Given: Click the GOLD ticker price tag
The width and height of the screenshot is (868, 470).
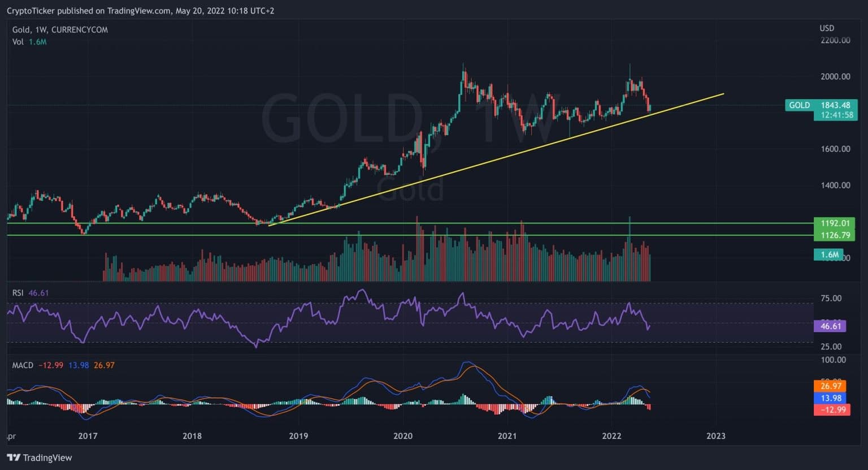Looking at the screenshot, I should pos(821,105).
